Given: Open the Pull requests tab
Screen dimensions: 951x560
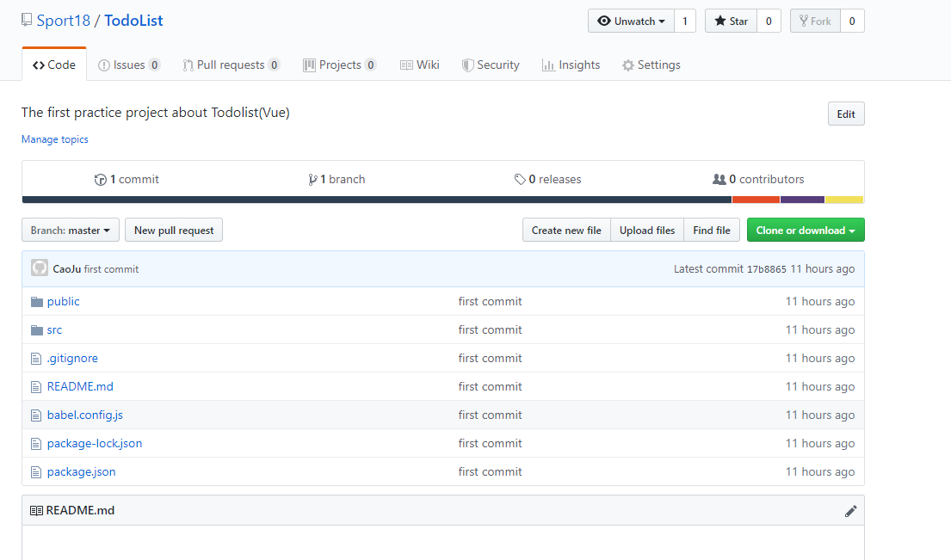Looking at the screenshot, I should pyautogui.click(x=231, y=65).
